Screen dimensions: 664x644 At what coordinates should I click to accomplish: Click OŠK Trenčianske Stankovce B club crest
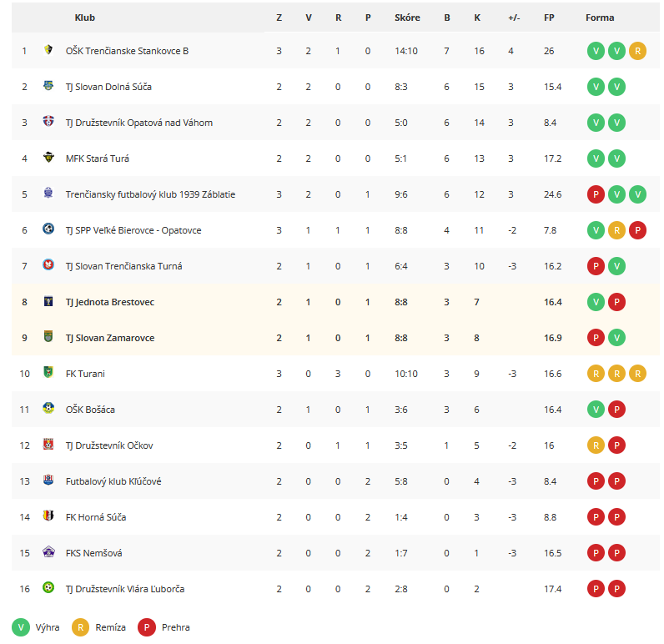coord(48,50)
